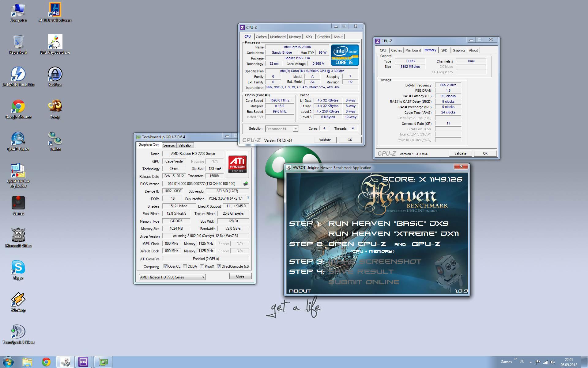Click the "Intel Core i5 2500K" name field
Viewport: 588px width, 368px height.
coord(297,47)
